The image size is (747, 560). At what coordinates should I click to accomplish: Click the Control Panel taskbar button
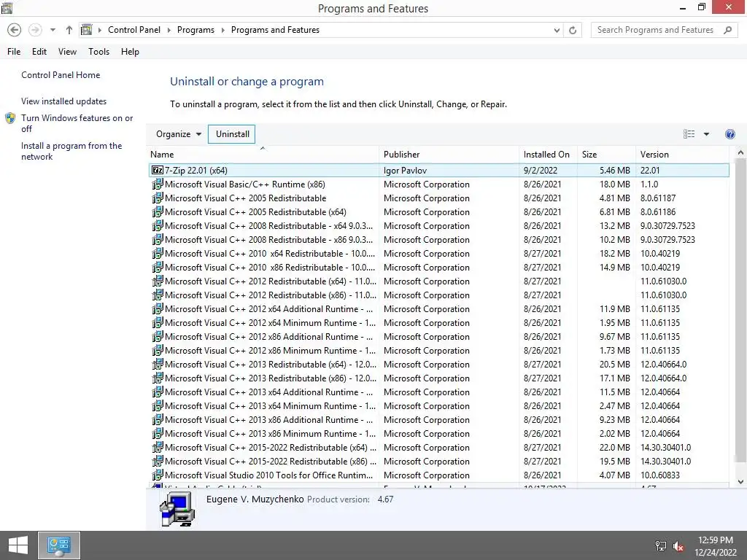tap(59, 545)
